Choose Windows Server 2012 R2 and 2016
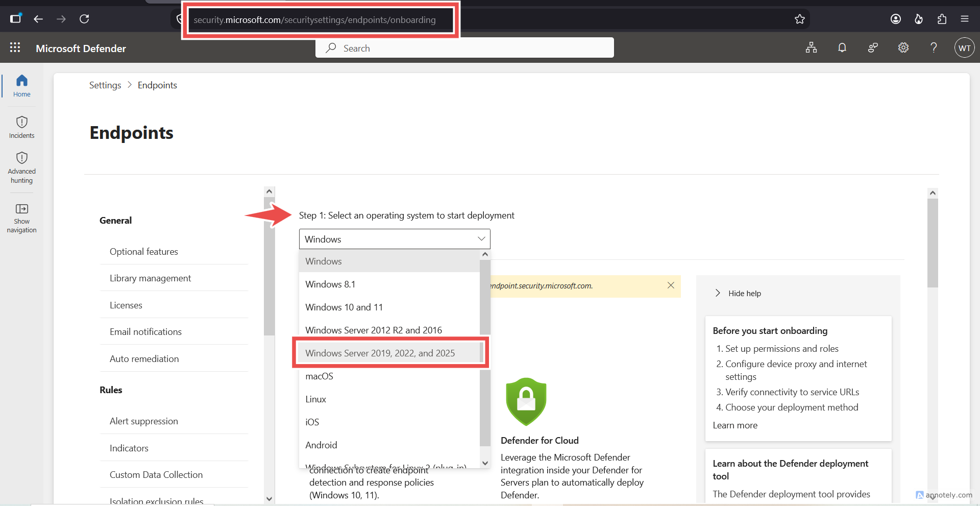This screenshot has width=980, height=506. (x=389, y=330)
